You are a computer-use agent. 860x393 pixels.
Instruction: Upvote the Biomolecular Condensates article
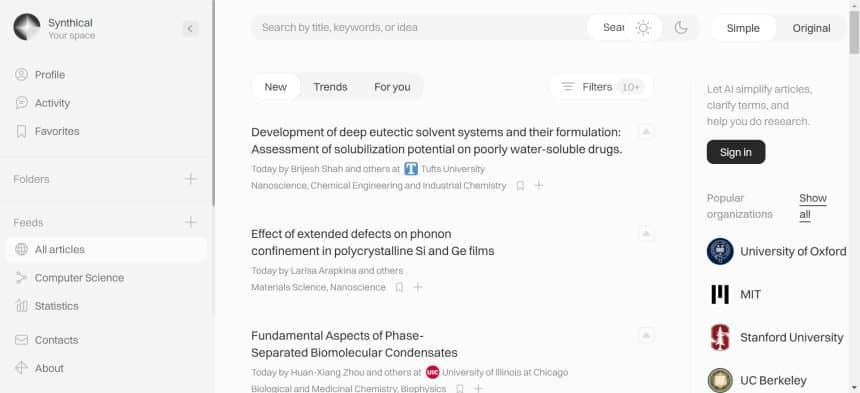(646, 335)
